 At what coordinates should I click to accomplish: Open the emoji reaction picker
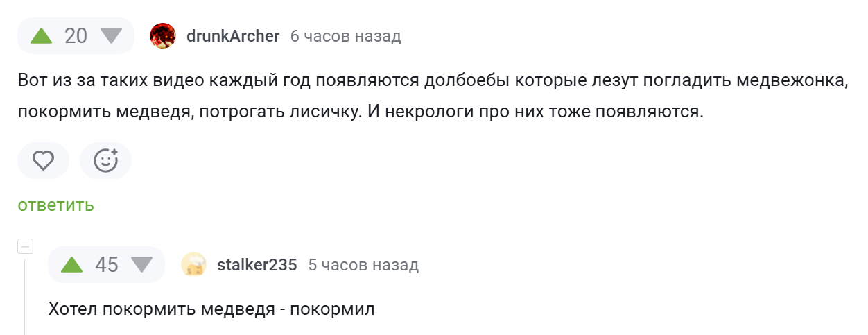[x=105, y=161]
